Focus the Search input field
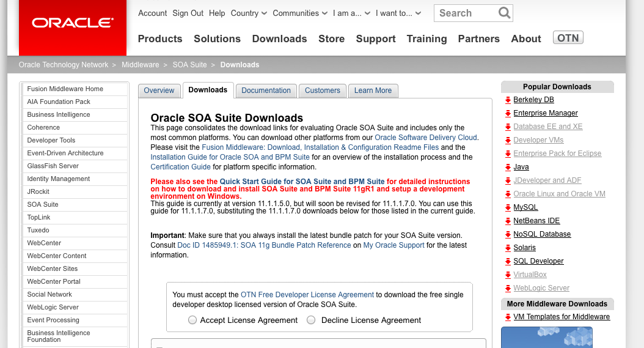This screenshot has width=644, height=348. tap(466, 13)
